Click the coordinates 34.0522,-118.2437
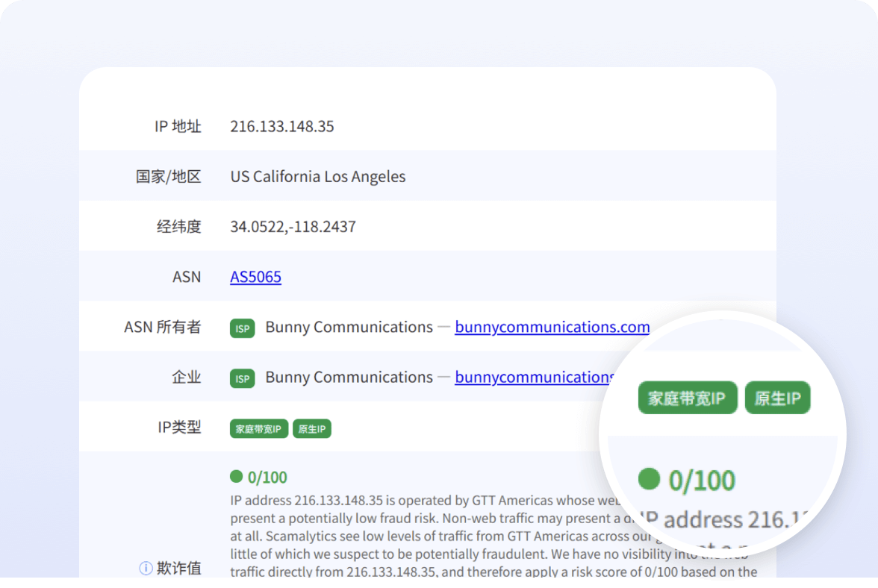The width and height of the screenshot is (878, 588). click(293, 226)
